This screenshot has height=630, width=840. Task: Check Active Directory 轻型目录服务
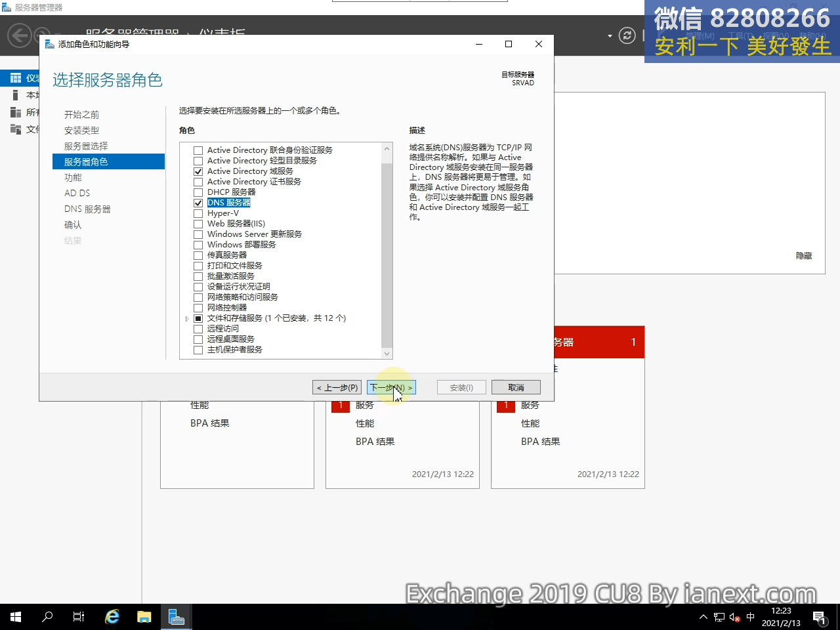click(x=198, y=161)
